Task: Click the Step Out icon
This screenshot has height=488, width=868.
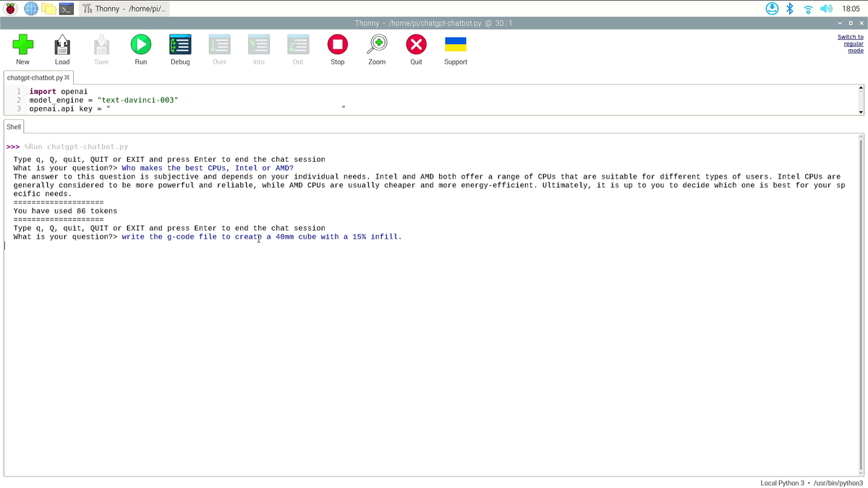Action: [x=298, y=50]
